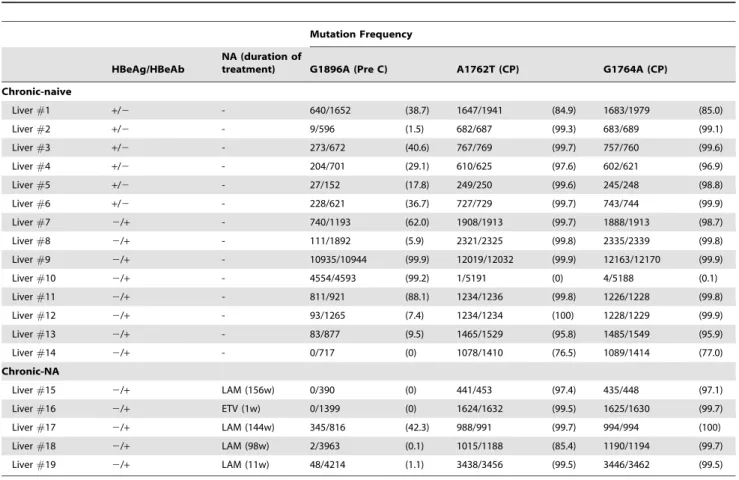This screenshot has height=480, width=739.
Task: Select the 'Liver #8' row label
Action: (x=31, y=240)
